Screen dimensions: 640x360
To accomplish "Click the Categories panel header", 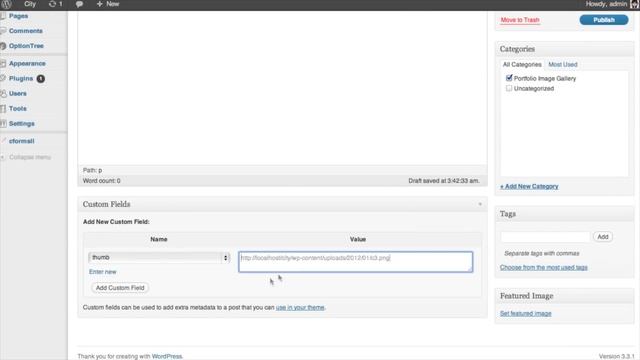I will tap(564, 49).
